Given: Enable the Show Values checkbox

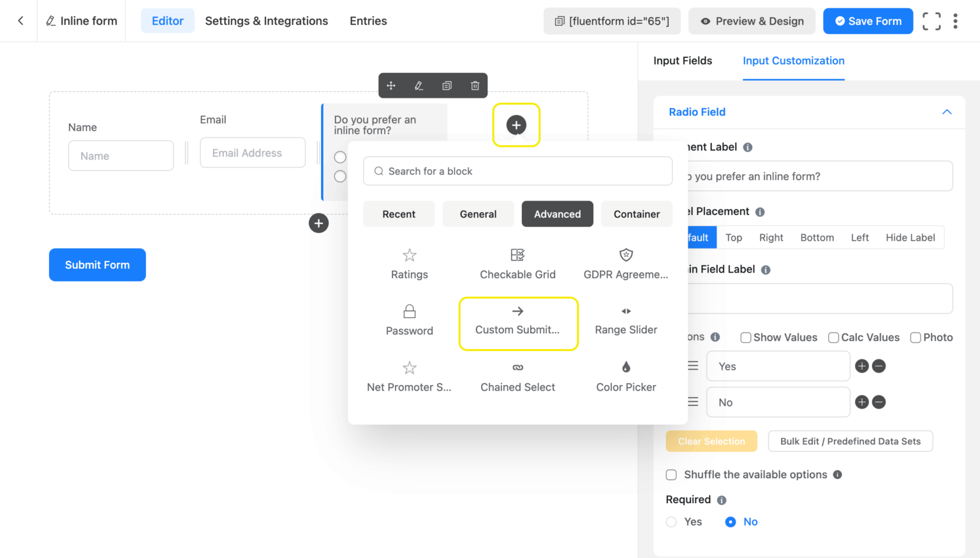Looking at the screenshot, I should click(745, 337).
